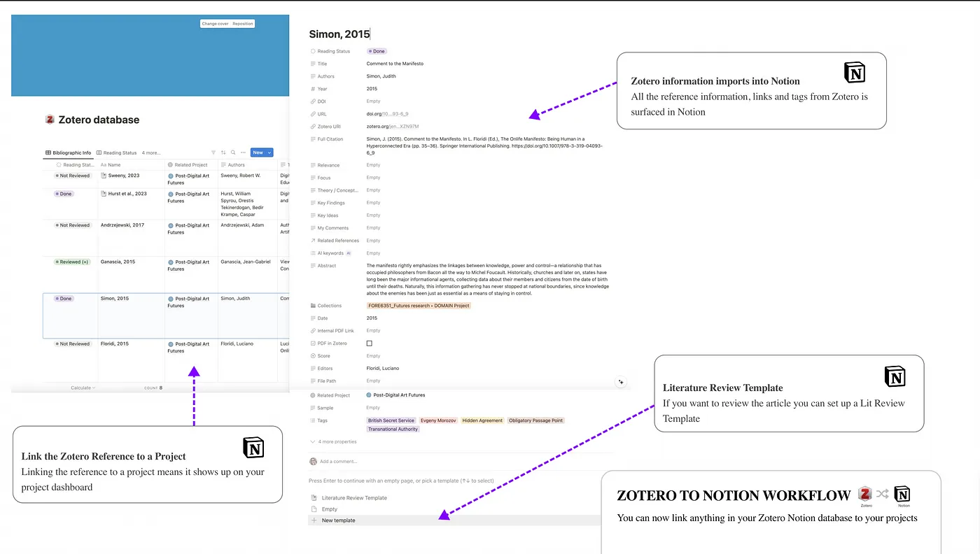Open the Andrzejewski, 2017 row
The height and width of the screenshot is (554, 980).
122,225
